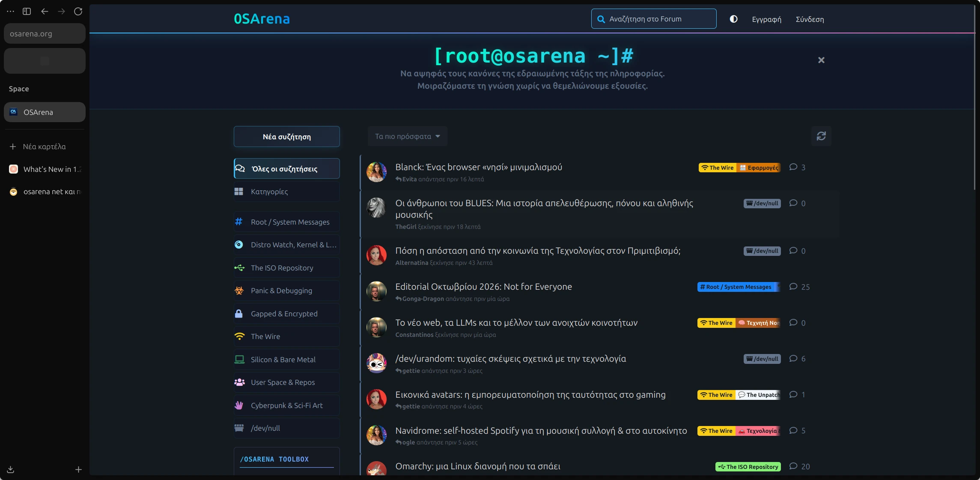Click the reply count icon on Blanck topic
Image resolution: width=980 pixels, height=480 pixels.
pos(793,167)
